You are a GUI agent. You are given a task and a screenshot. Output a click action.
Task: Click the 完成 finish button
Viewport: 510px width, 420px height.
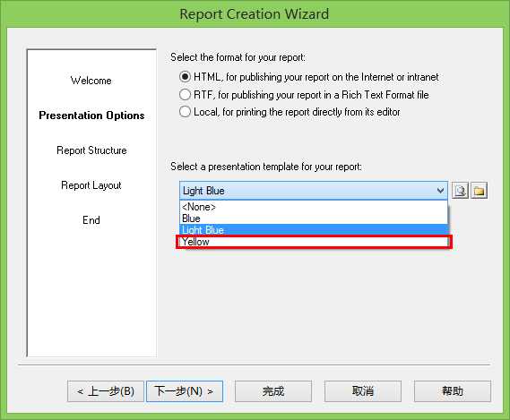coord(273,391)
